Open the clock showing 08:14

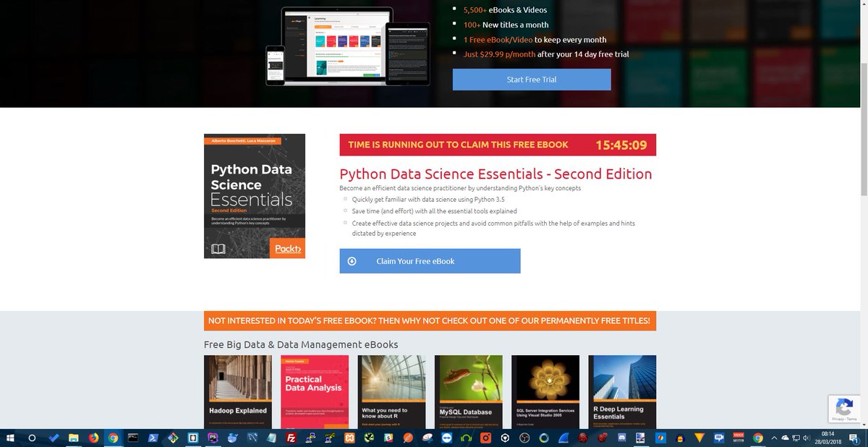point(827,438)
